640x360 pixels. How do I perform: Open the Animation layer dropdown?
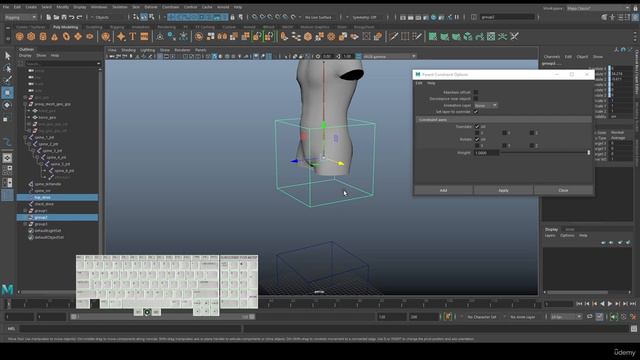point(485,105)
